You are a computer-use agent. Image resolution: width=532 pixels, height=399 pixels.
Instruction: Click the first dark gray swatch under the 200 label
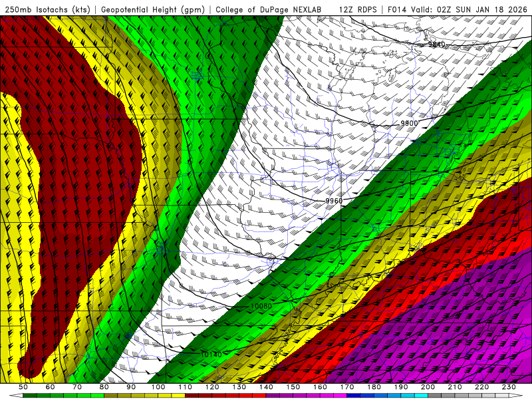tap(435, 396)
